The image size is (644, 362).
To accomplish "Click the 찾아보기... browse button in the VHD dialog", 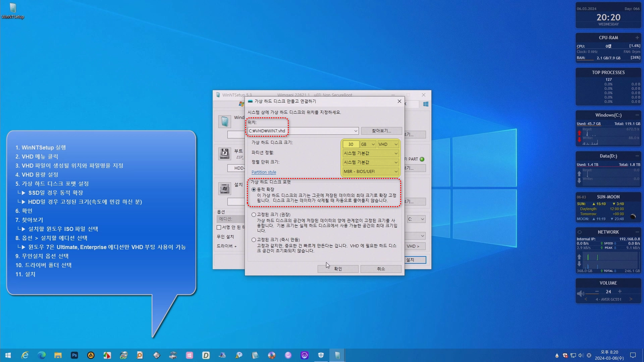I will (x=381, y=131).
